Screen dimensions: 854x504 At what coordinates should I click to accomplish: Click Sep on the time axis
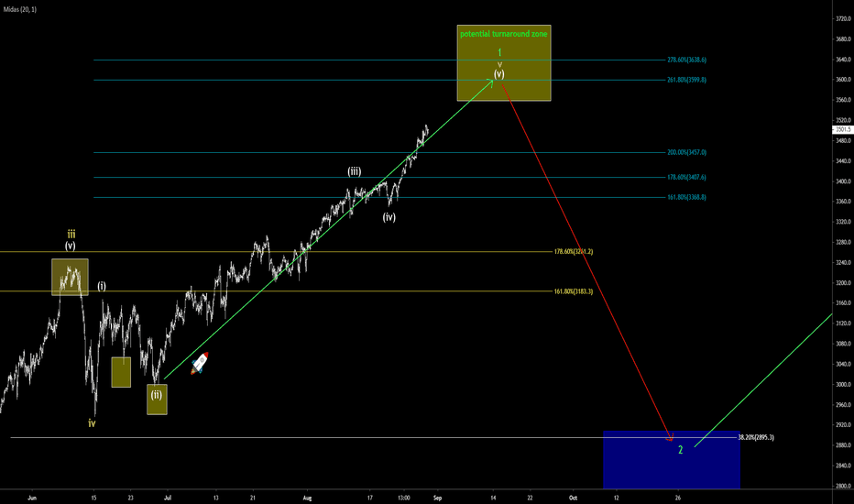pyautogui.click(x=437, y=498)
